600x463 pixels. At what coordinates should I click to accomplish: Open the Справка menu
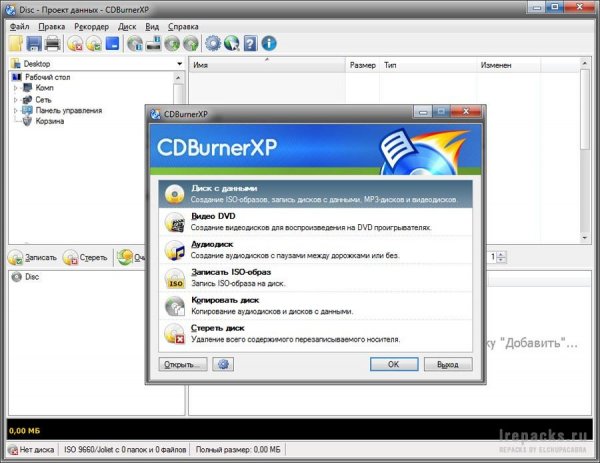[183, 26]
